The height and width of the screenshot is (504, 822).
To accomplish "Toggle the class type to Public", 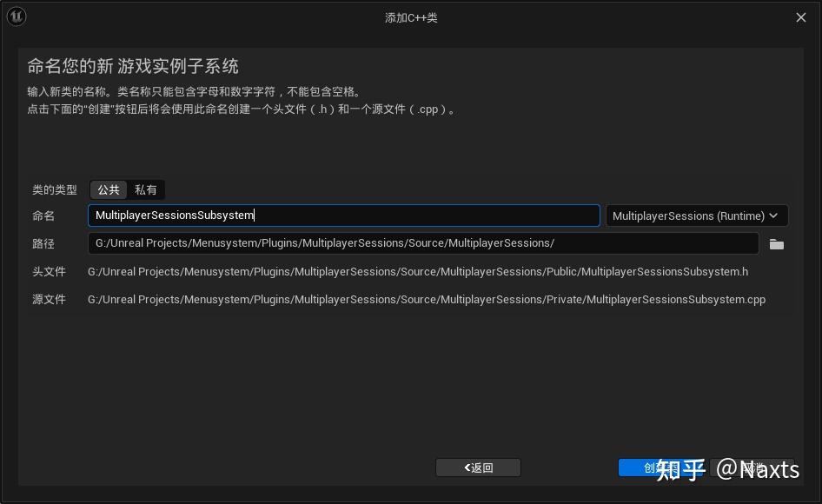I will point(108,189).
